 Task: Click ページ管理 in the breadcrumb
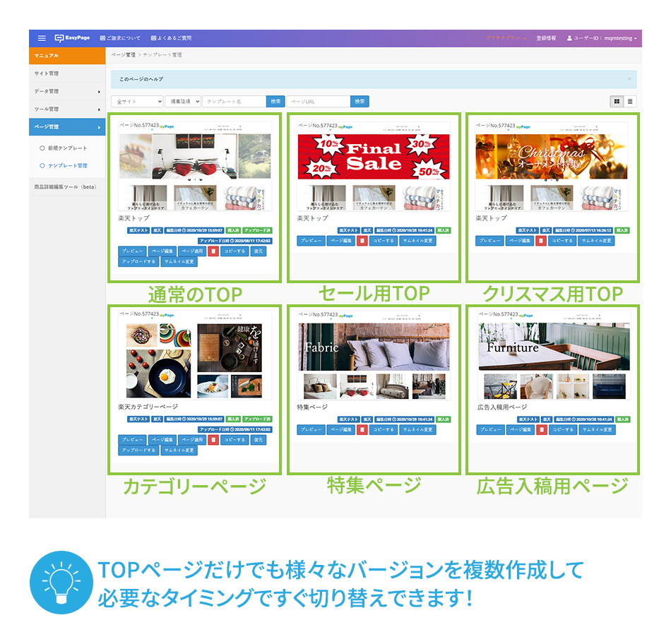pos(123,55)
